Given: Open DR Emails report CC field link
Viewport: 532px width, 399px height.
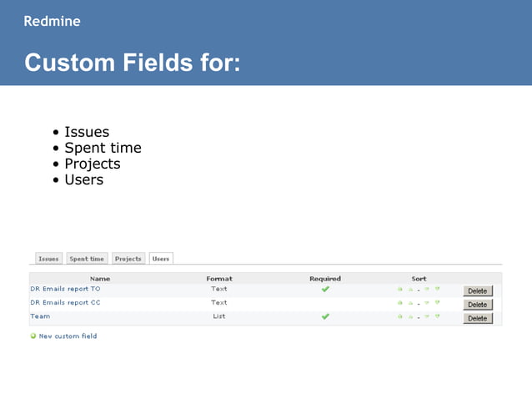Looking at the screenshot, I should pos(65,302).
